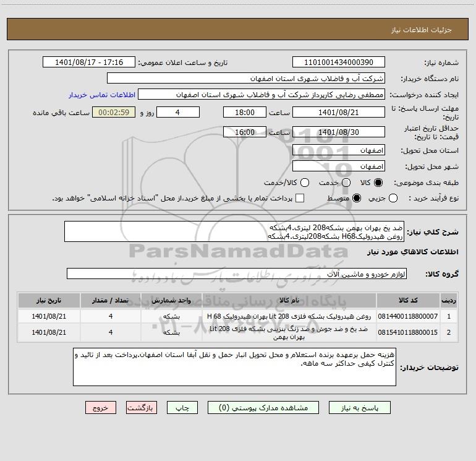The image size is (476, 461).
Task: Click the جزئیات اطلاعات نیاز page header
Action: [x=422, y=30]
